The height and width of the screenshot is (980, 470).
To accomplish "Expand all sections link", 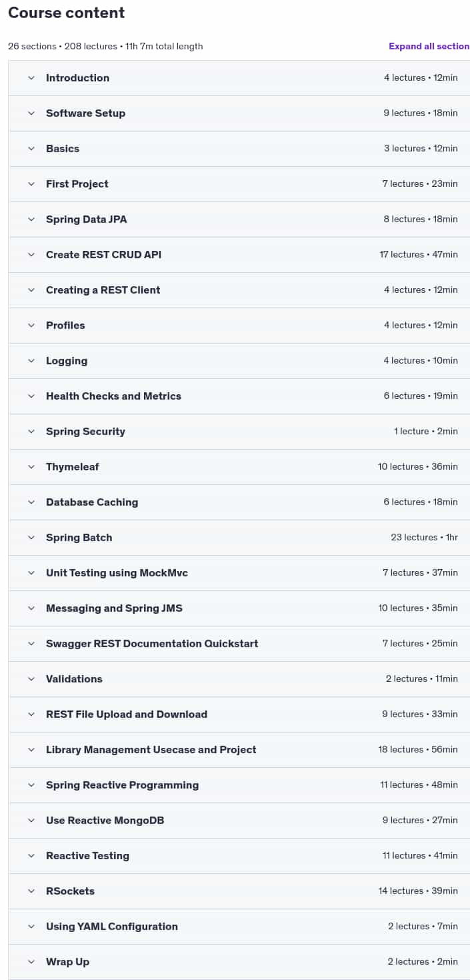I will (429, 46).
